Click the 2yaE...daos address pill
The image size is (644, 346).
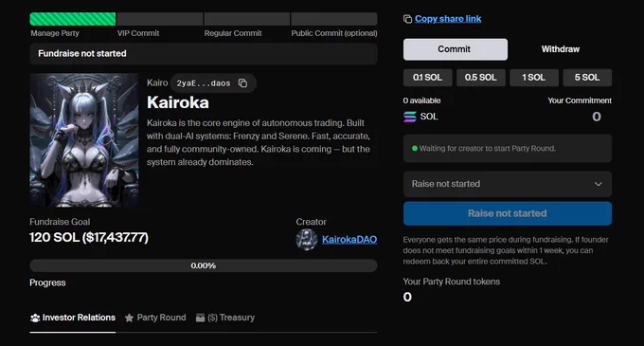click(x=213, y=83)
